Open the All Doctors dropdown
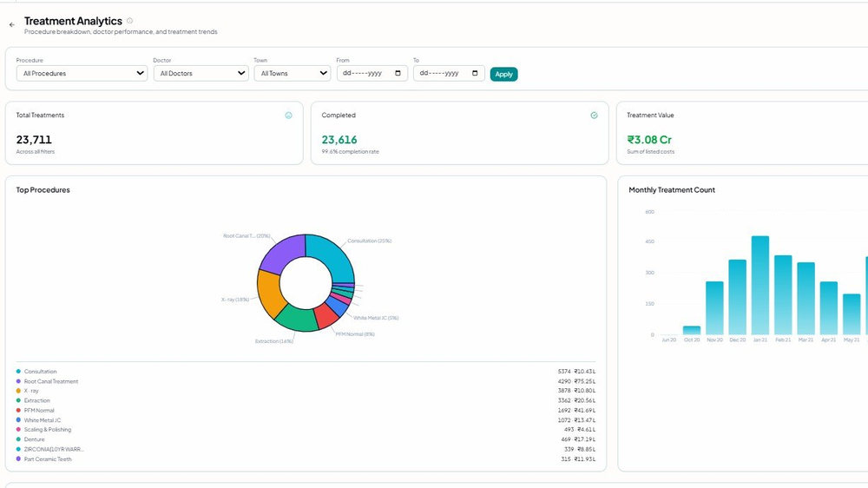 click(201, 73)
